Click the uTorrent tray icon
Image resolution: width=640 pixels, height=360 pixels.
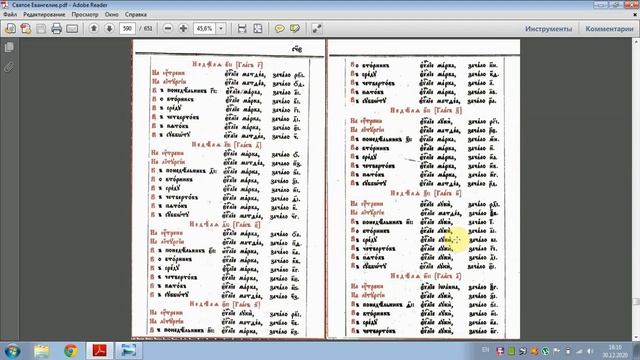[545, 351]
